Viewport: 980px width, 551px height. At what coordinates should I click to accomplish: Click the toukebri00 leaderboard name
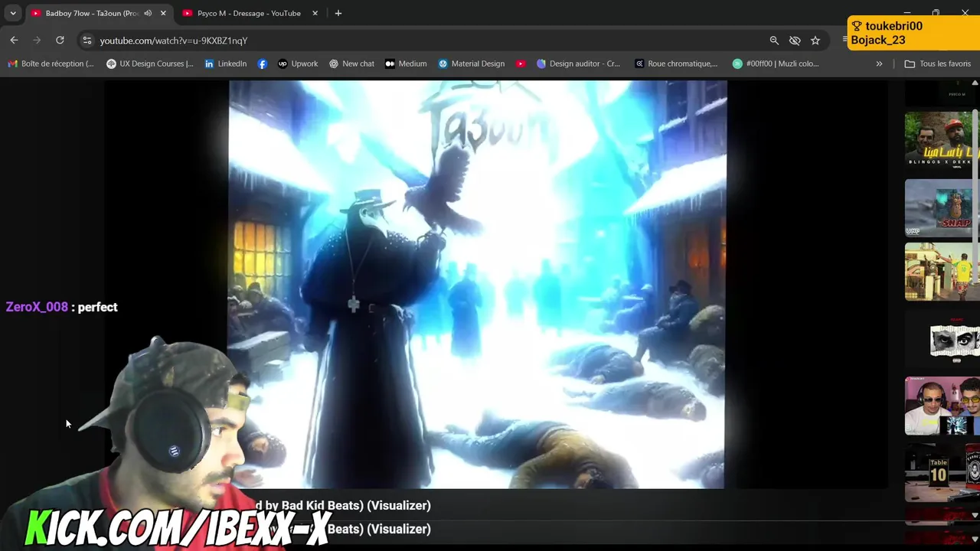coord(893,26)
